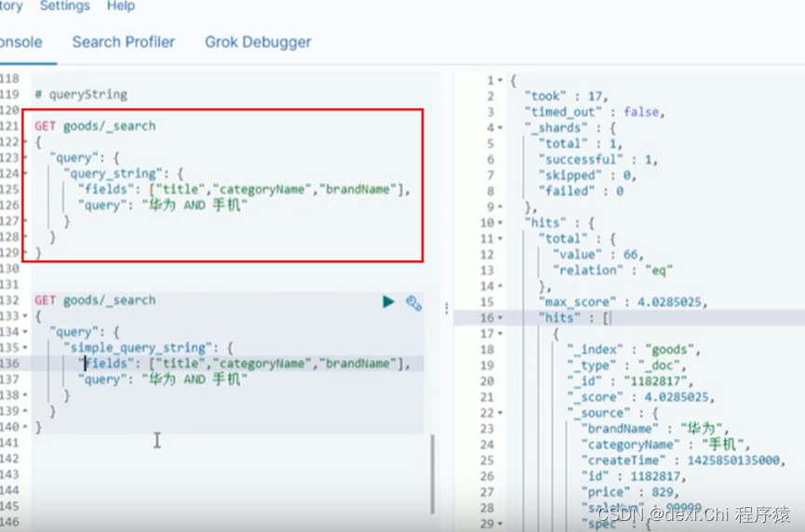The image size is (805, 532).
Task: Click the "value" : 66 line
Action: [x=598, y=255]
